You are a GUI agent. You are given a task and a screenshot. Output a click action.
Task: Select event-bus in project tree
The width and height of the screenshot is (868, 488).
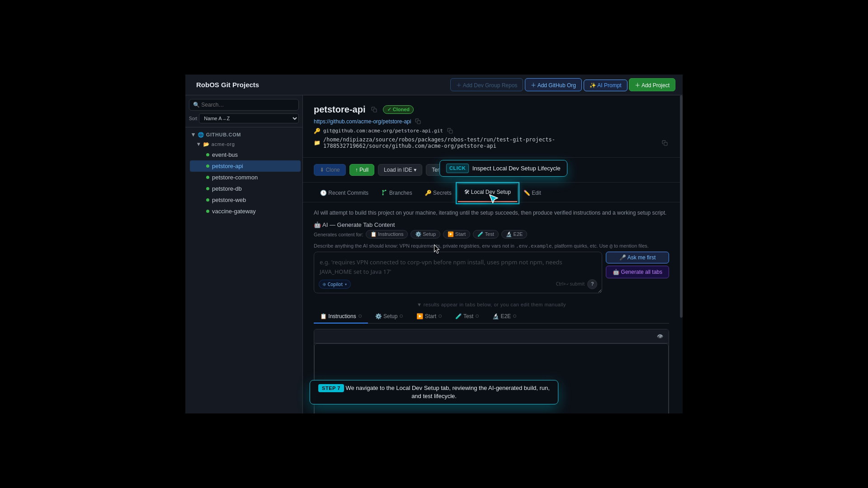tap(245, 155)
